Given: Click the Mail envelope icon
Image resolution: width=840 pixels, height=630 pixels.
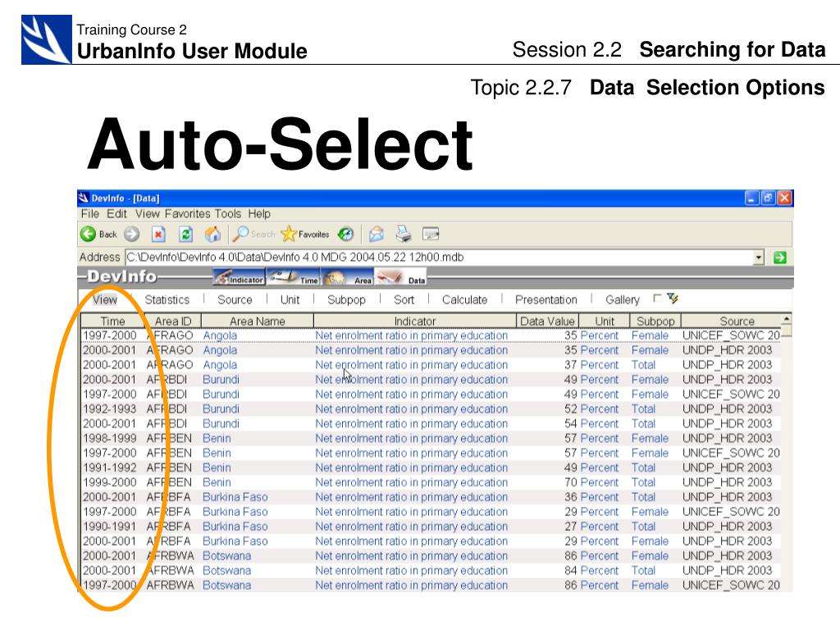Looking at the screenshot, I should click(376, 235).
